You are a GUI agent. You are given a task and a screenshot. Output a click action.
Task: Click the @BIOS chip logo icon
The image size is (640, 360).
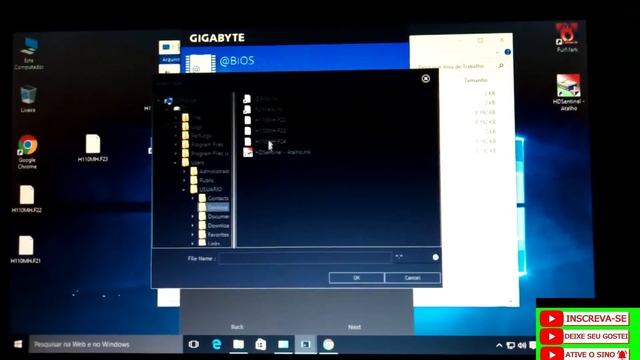(200, 64)
